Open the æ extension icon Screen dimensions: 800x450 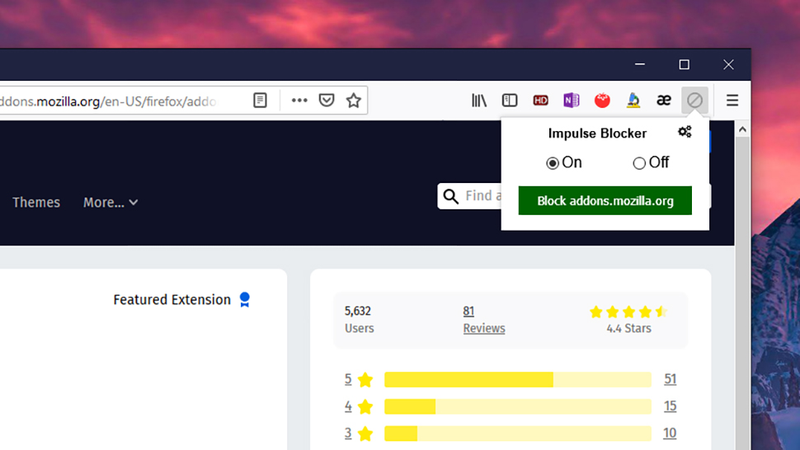coord(663,101)
